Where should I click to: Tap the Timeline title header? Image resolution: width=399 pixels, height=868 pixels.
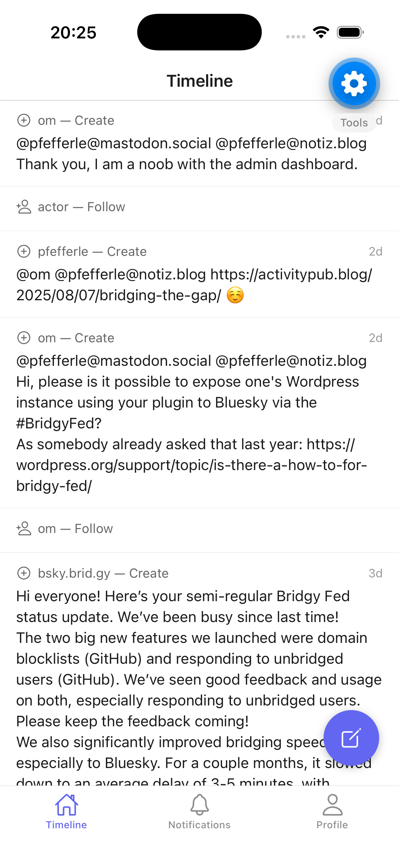(199, 81)
